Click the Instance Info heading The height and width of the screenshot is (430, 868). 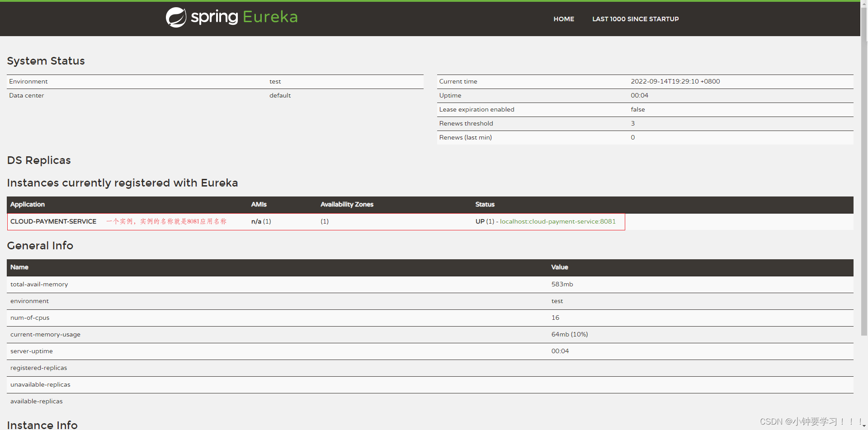42,425
